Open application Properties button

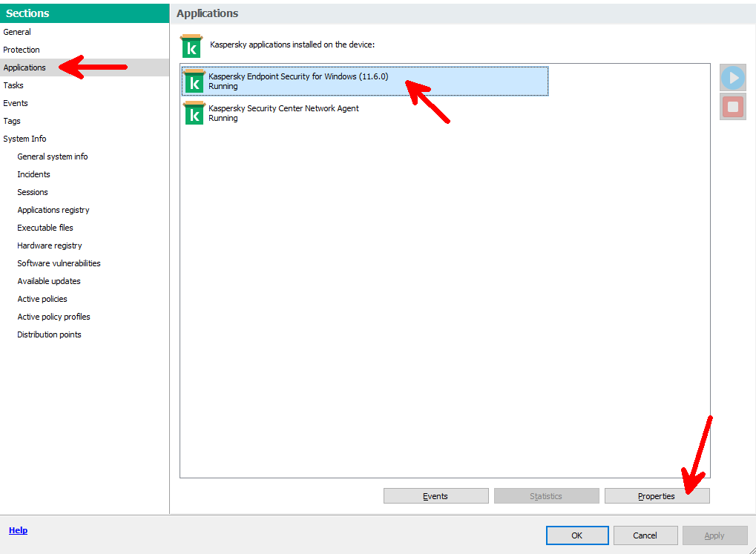[x=657, y=496]
